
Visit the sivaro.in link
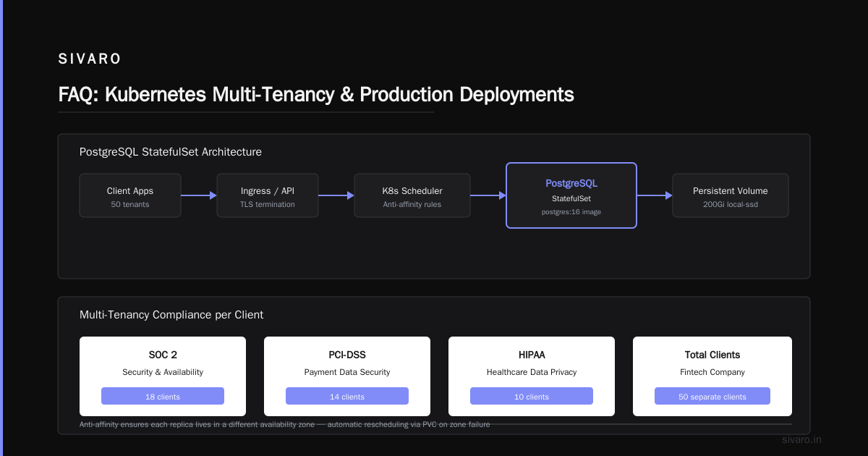tap(802, 439)
